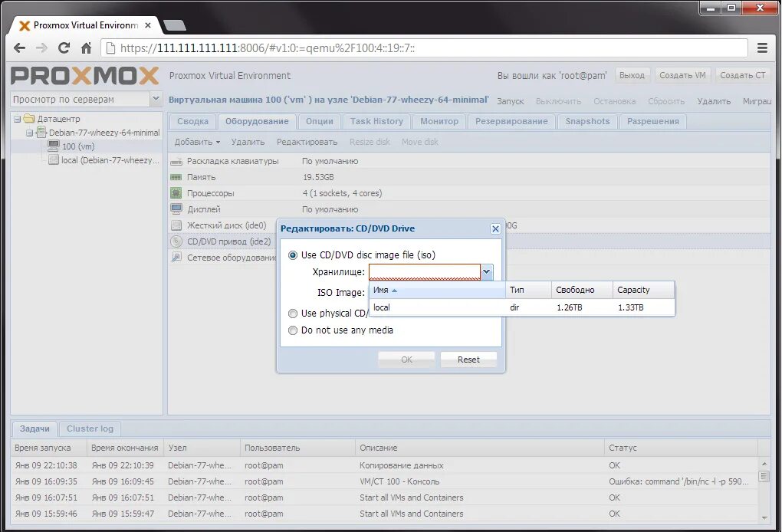Open the Резервирование backup tab
The width and height of the screenshot is (782, 532).
(511, 121)
